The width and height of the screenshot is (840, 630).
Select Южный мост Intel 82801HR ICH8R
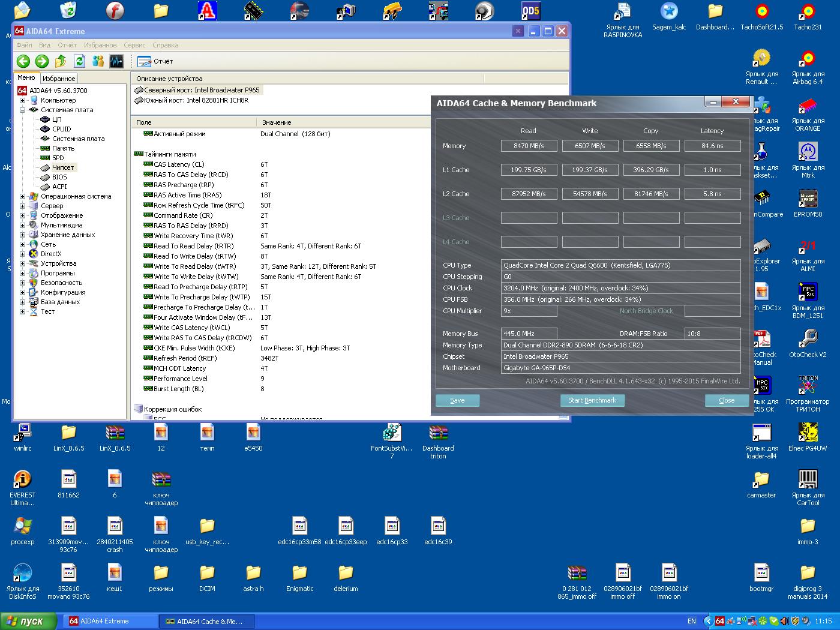point(196,100)
